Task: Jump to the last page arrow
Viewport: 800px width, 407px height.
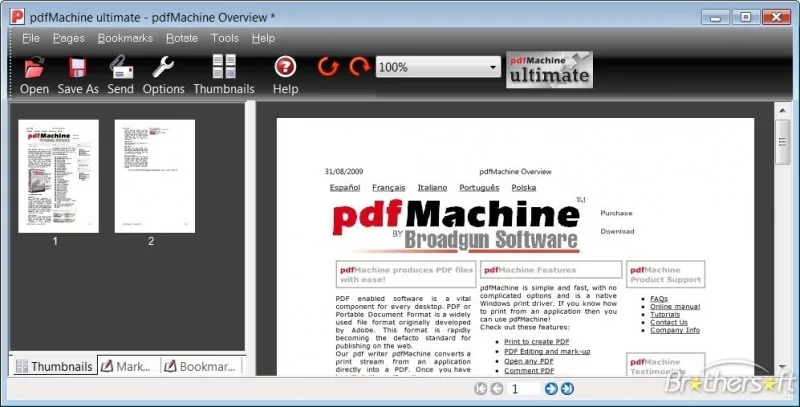Action: coord(567,389)
